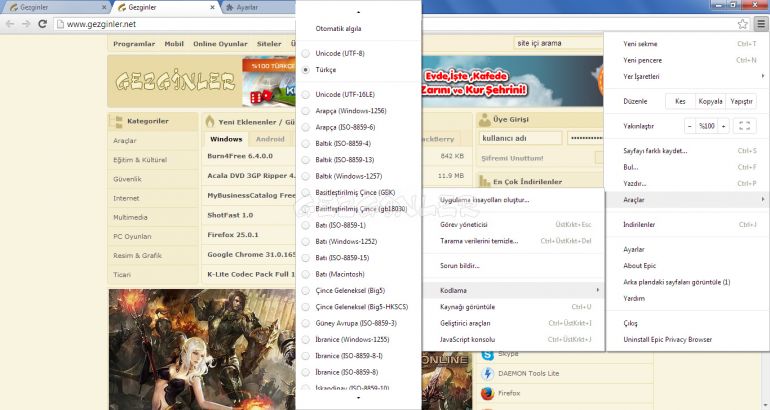The width and height of the screenshot is (770, 410).
Task: Open Yeni pencere from menu
Action: 688,60
